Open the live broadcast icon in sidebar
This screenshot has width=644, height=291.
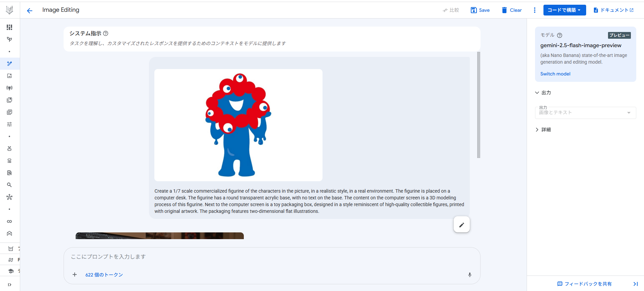click(9, 88)
